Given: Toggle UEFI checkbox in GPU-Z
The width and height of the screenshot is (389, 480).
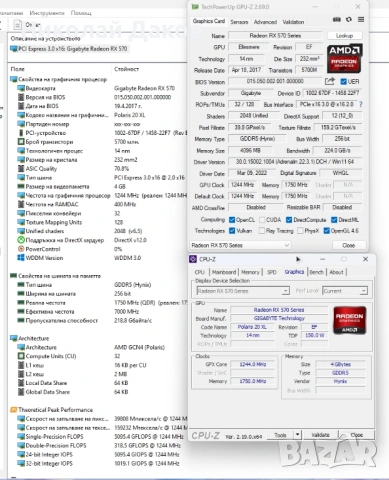Looking at the screenshot, I should [343, 81].
